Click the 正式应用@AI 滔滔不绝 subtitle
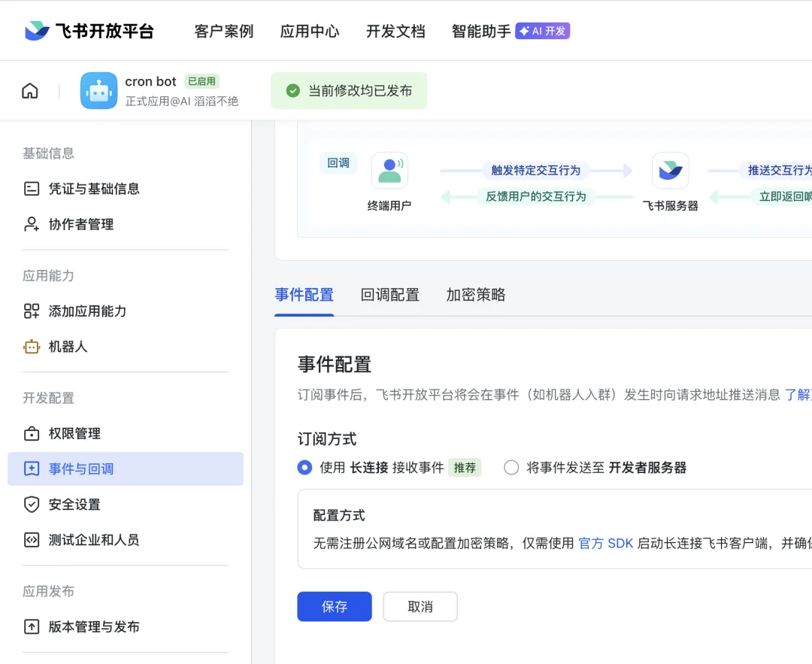This screenshot has width=812, height=664. [182, 101]
